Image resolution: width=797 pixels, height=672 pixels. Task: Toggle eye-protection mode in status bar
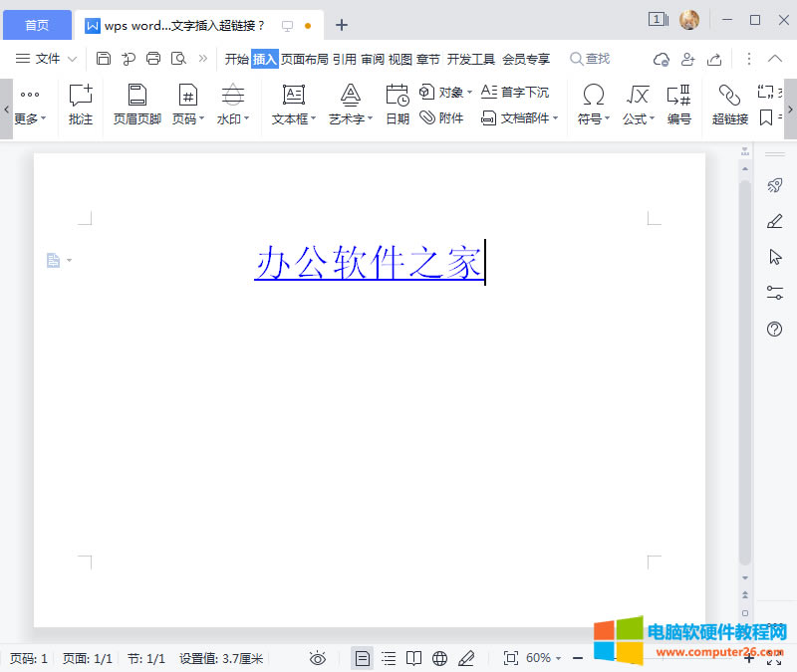[317, 658]
